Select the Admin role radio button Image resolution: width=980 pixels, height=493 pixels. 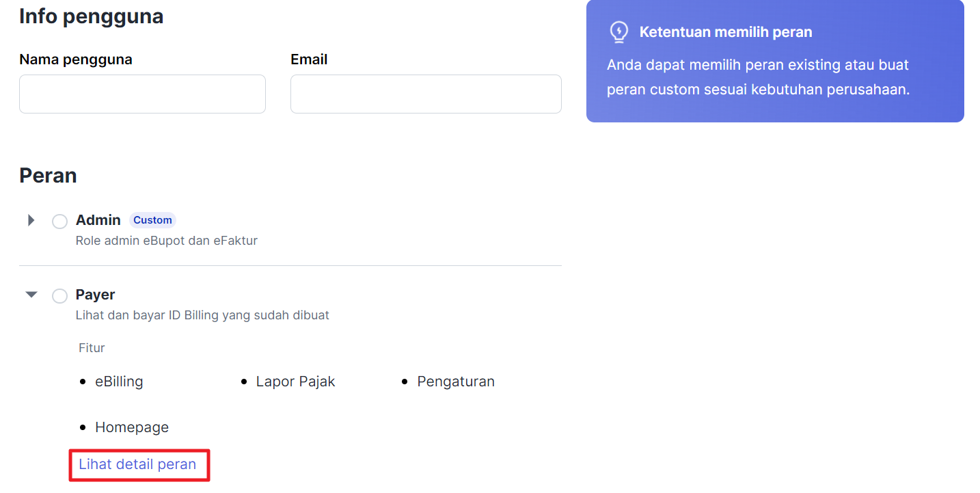(x=59, y=221)
